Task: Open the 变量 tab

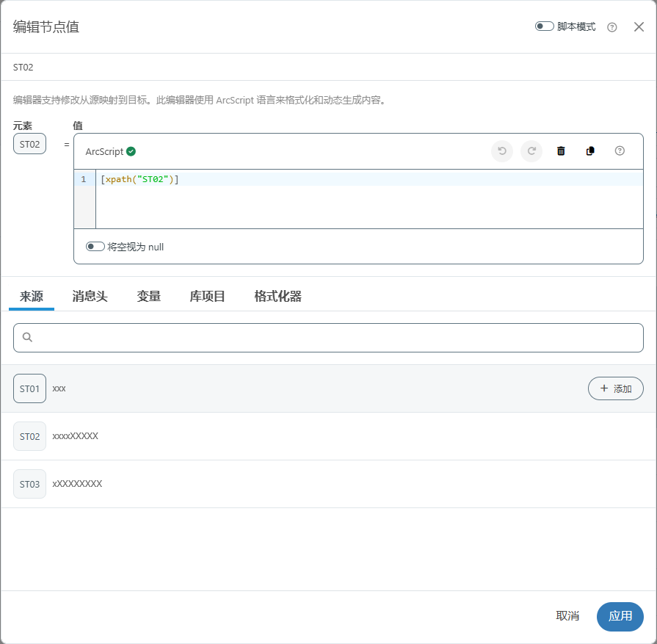Action: tap(148, 297)
